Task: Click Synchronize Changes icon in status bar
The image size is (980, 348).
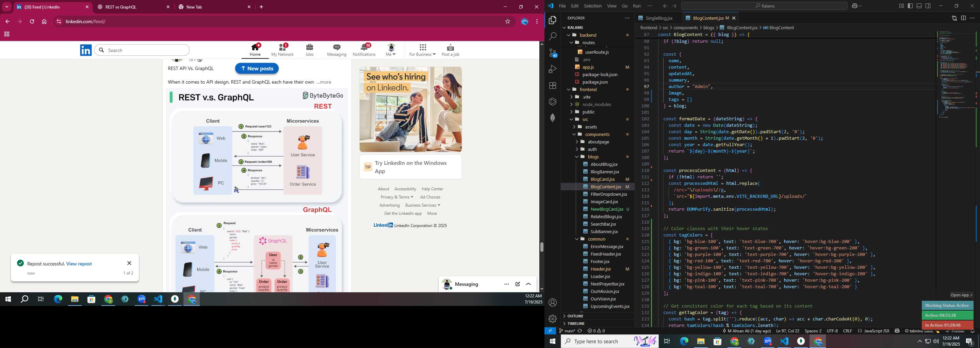Action: pos(580,331)
